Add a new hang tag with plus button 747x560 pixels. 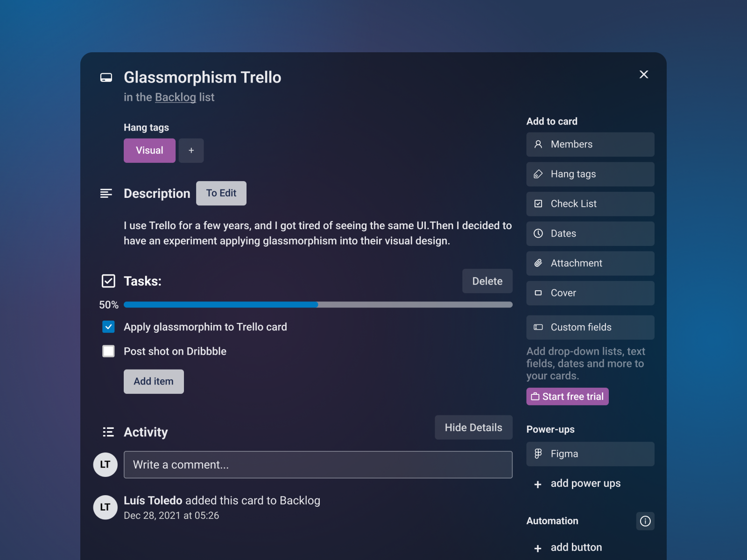click(x=191, y=150)
